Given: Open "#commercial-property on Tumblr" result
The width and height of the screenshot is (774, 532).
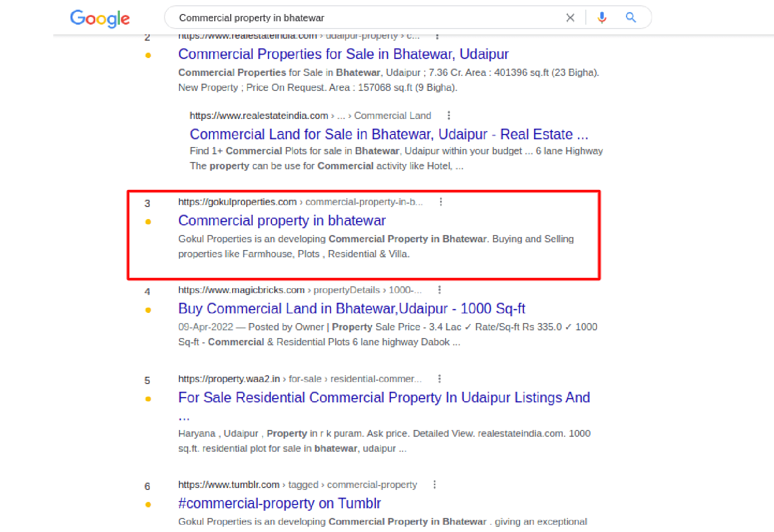Looking at the screenshot, I should [279, 503].
